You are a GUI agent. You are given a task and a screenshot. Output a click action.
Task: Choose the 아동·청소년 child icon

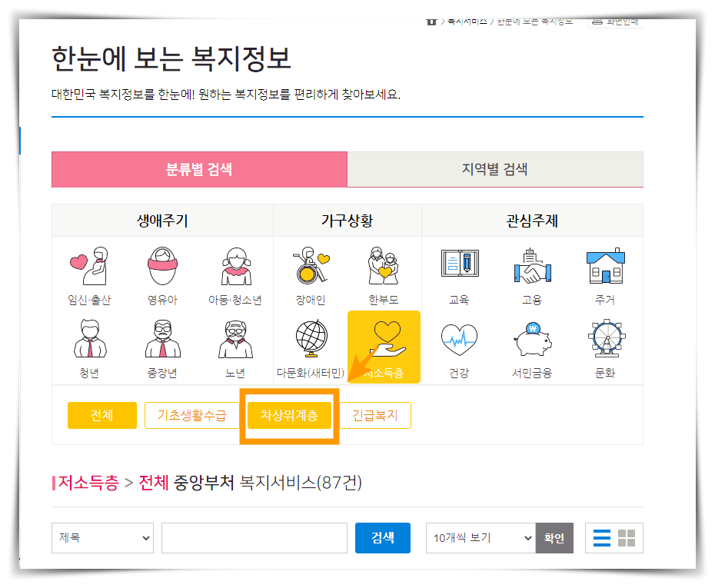click(x=236, y=267)
